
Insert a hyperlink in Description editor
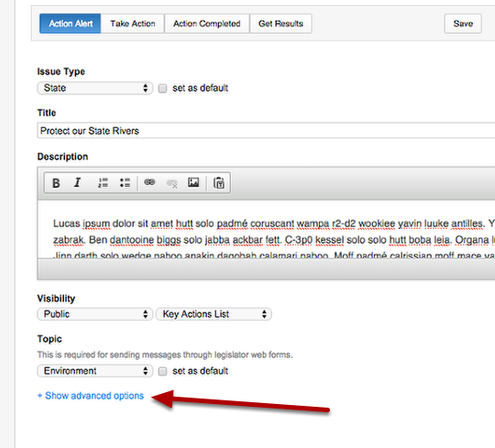[x=149, y=182]
